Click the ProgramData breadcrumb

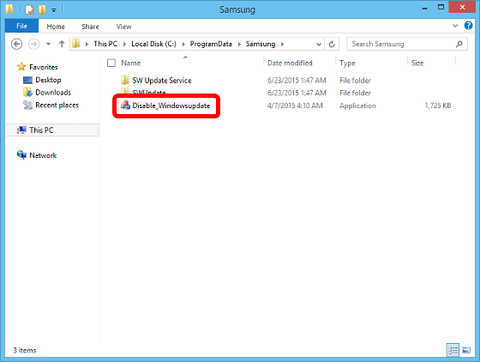coord(211,44)
